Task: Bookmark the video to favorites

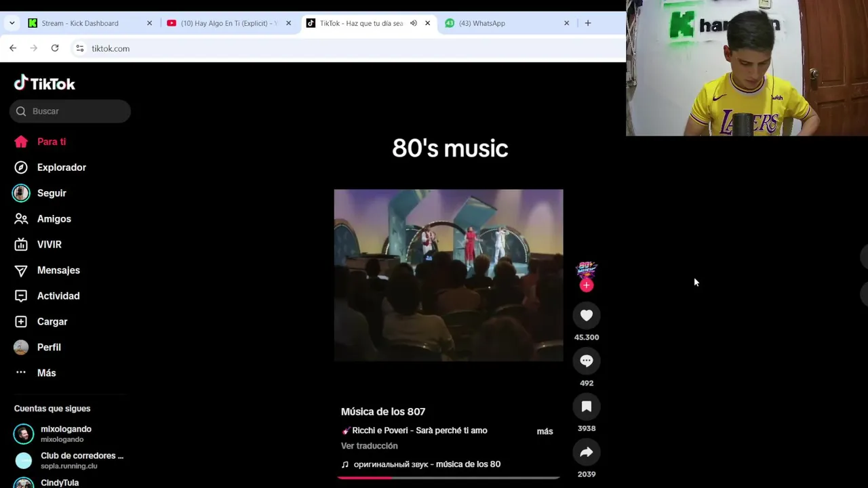Action: pyautogui.click(x=587, y=407)
